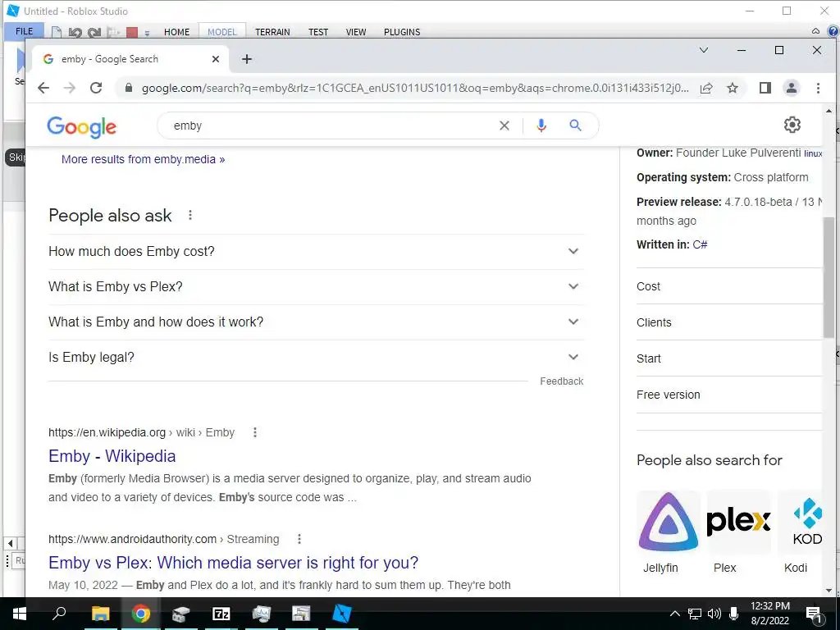This screenshot has height=630, width=840.
Task: Open Emby - Wikipedia result
Action: [x=112, y=456]
